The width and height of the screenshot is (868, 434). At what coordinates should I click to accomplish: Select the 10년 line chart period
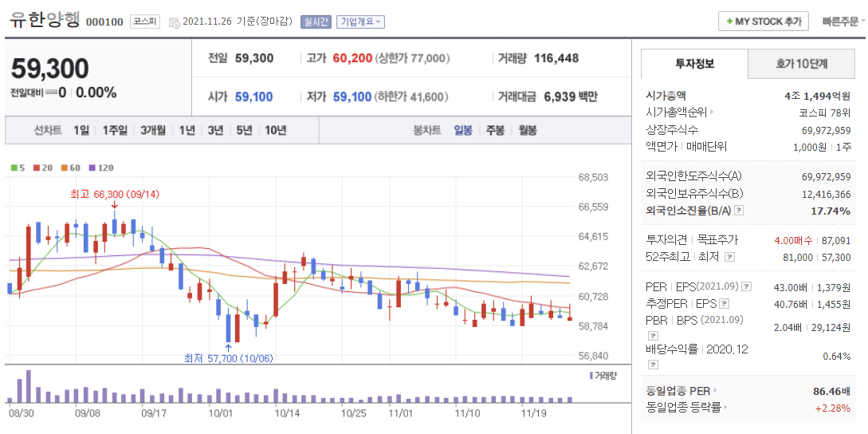click(x=275, y=131)
